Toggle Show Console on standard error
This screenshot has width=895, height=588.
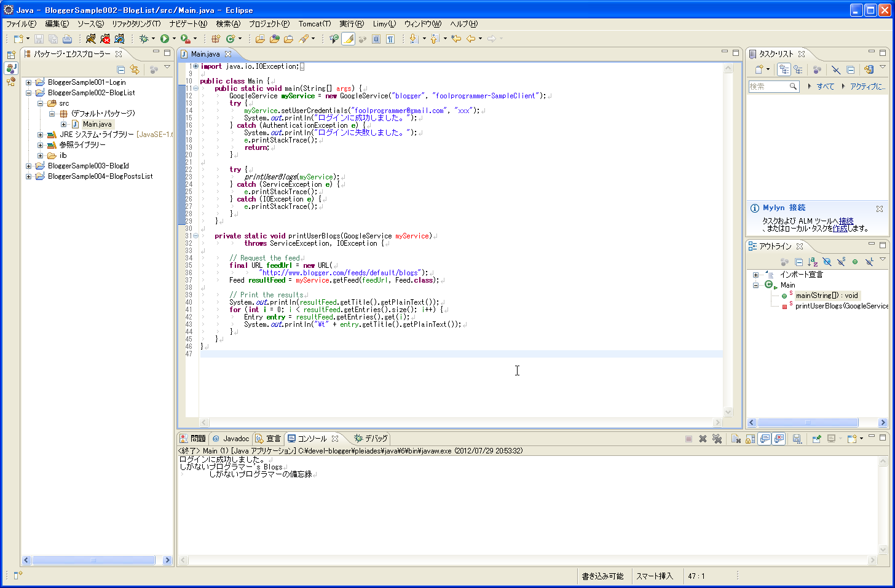click(x=779, y=439)
